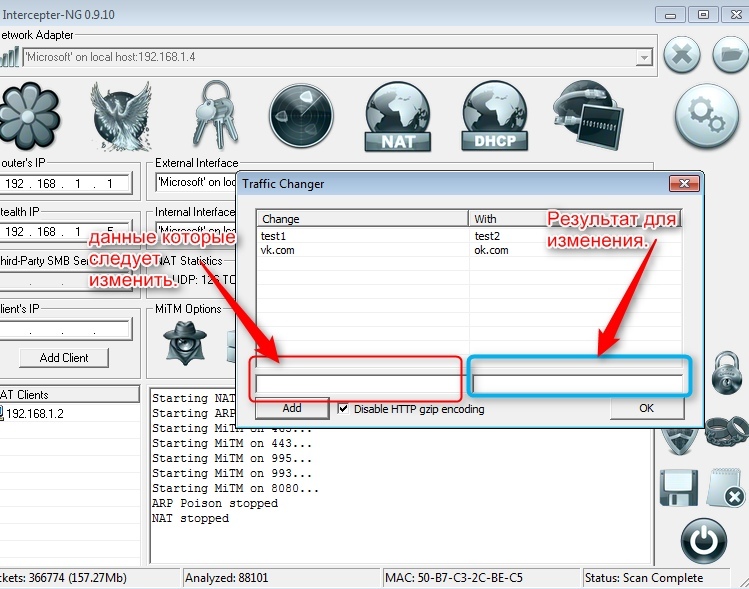This screenshot has width=749, height=589.
Task: Click the phoenix resurrection mode icon
Action: click(x=122, y=115)
